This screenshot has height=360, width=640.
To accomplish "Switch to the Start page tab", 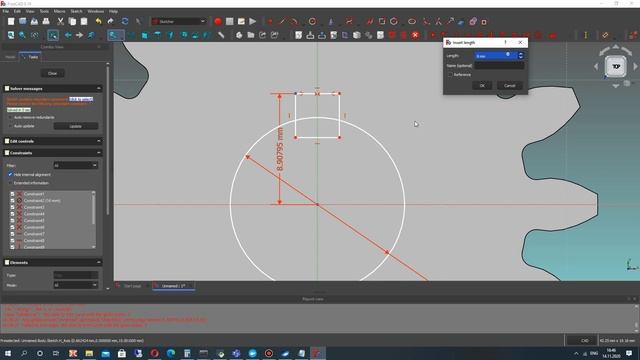I will click(x=132, y=286).
